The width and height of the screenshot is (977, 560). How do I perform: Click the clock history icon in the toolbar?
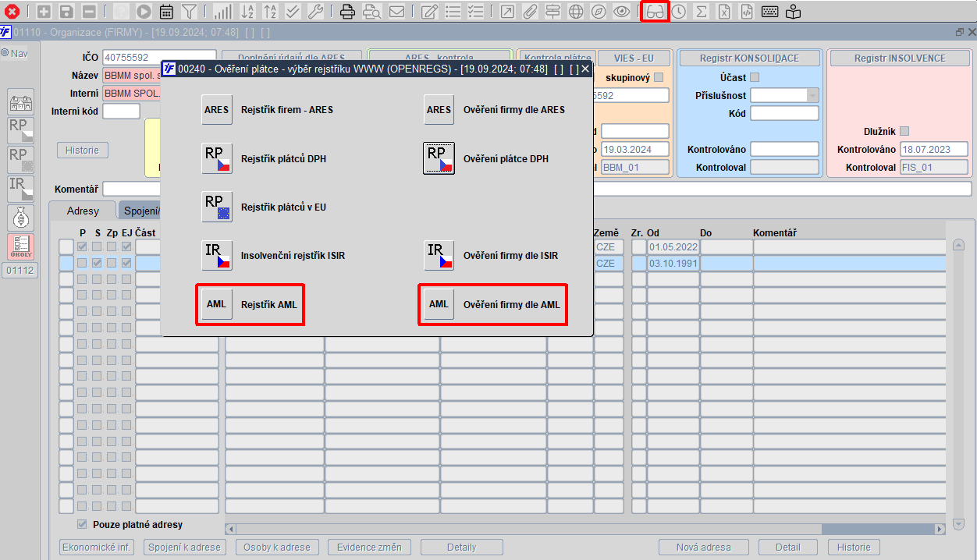point(679,12)
